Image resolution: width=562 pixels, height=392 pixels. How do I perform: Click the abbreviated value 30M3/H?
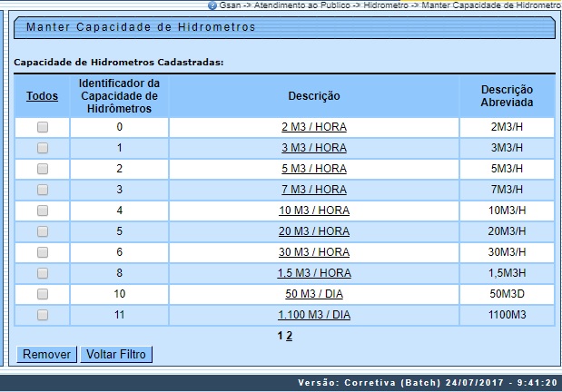click(x=507, y=252)
